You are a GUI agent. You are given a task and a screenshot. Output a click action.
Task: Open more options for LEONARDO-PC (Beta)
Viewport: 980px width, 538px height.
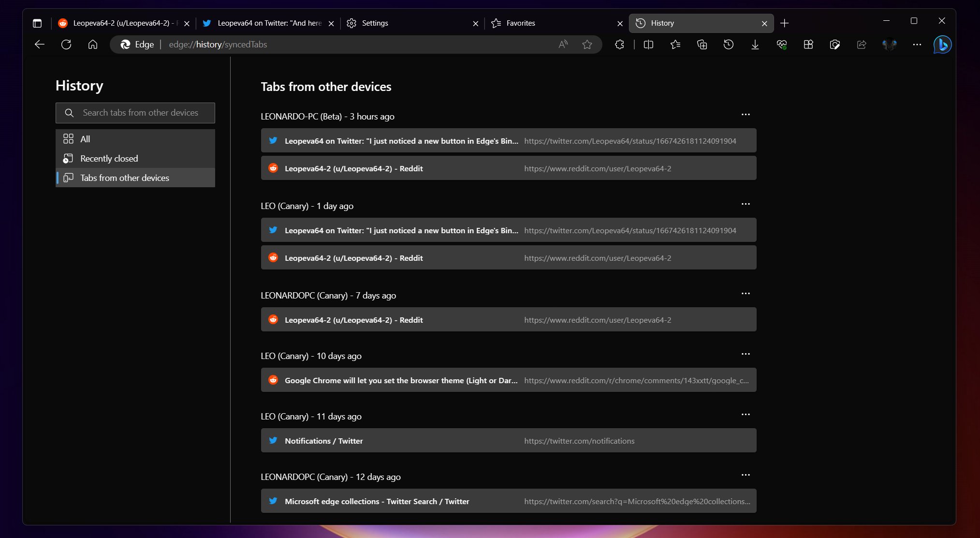tap(746, 115)
